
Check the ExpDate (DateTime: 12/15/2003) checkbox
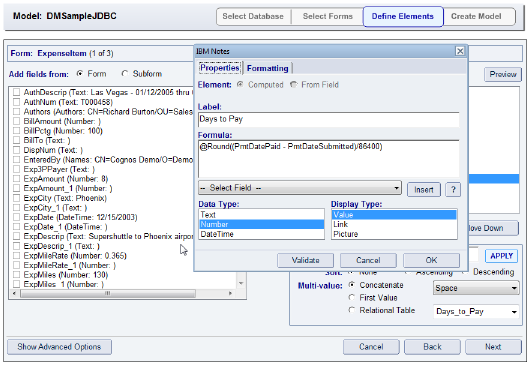click(16, 217)
